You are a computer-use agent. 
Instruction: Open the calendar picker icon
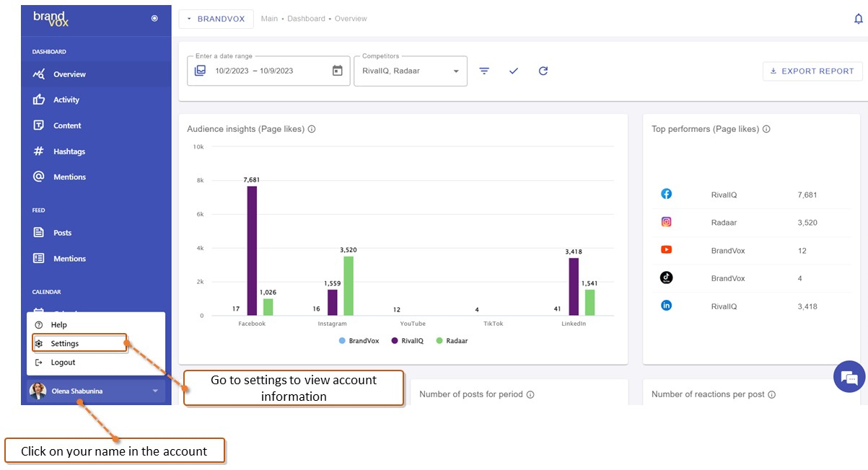click(337, 71)
